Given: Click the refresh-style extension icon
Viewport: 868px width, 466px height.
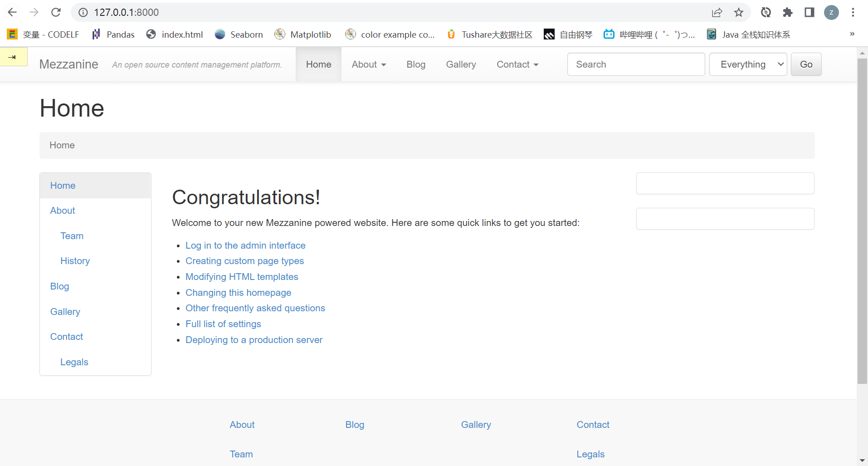Looking at the screenshot, I should 766,12.
